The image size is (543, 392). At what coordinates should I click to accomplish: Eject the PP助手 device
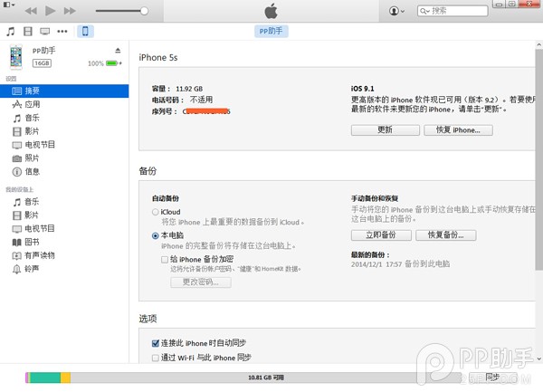[x=118, y=50]
